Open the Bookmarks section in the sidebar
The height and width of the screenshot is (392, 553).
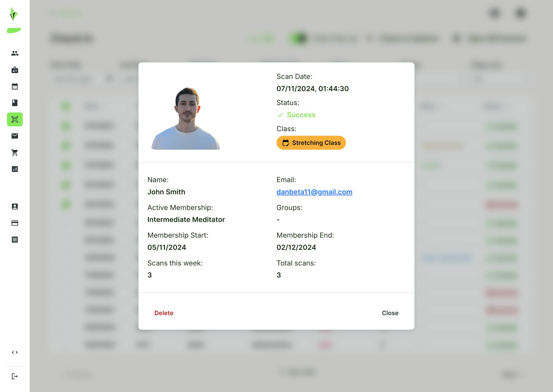click(15, 103)
